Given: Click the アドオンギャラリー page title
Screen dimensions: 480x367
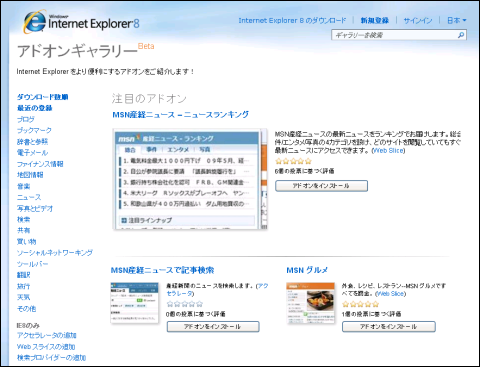Looking at the screenshot, I should coord(78,51).
